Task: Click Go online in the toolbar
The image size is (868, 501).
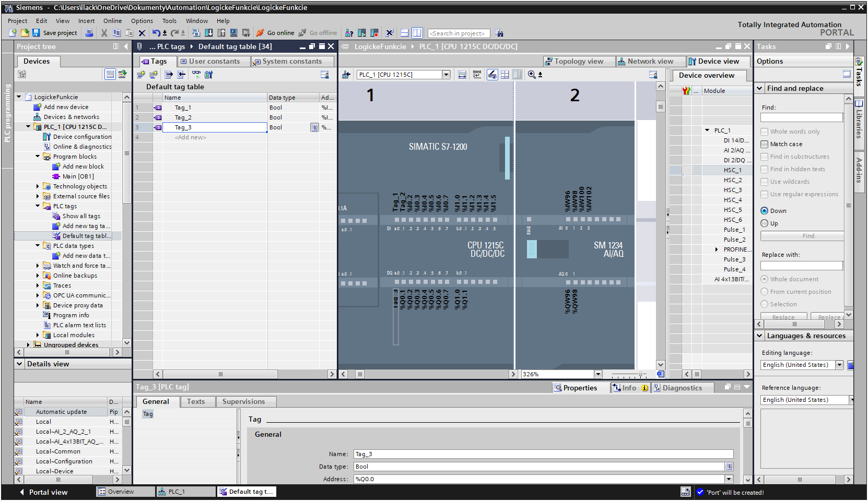Action: point(275,33)
